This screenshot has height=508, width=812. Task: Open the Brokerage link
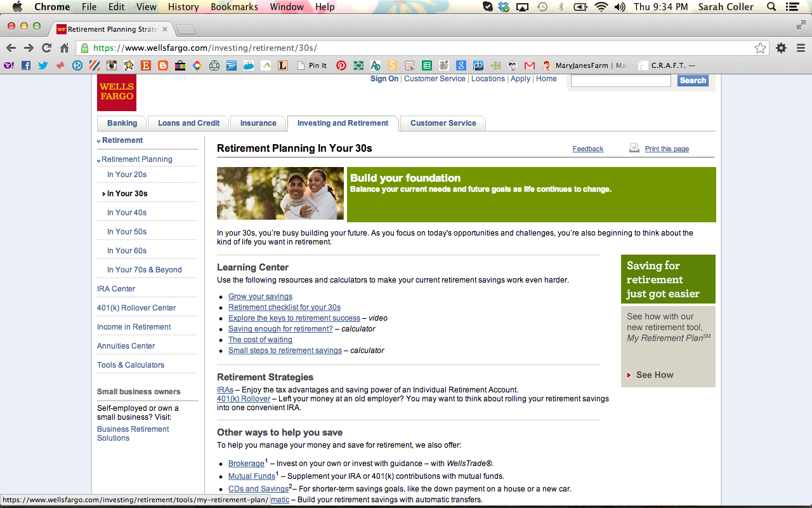(246, 464)
